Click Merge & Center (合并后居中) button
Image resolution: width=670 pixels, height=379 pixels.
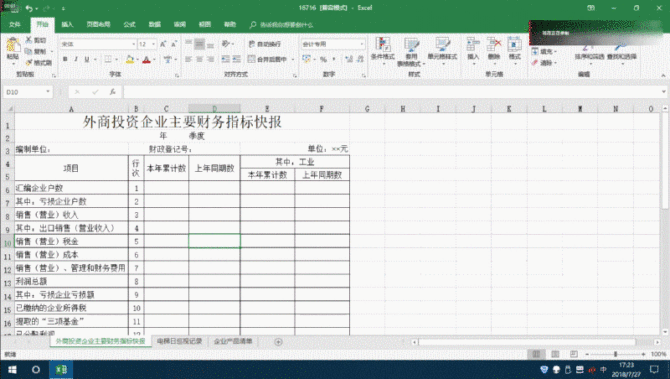click(268, 59)
